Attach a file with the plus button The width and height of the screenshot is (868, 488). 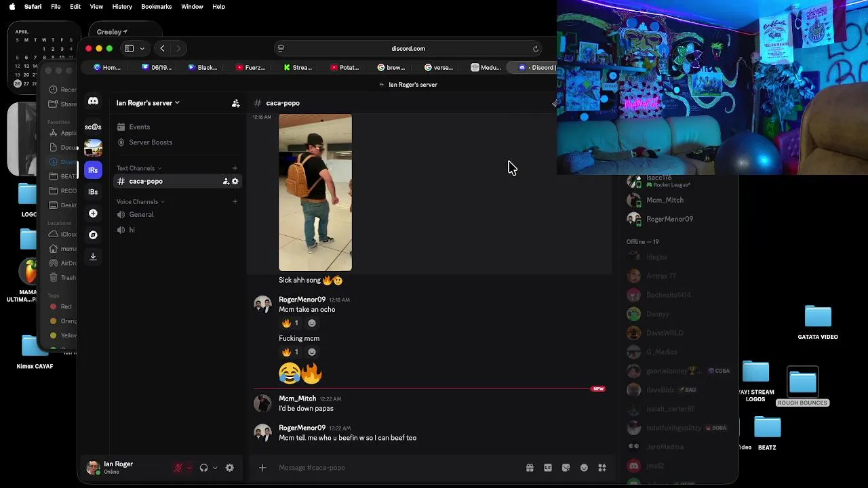pyautogui.click(x=262, y=468)
